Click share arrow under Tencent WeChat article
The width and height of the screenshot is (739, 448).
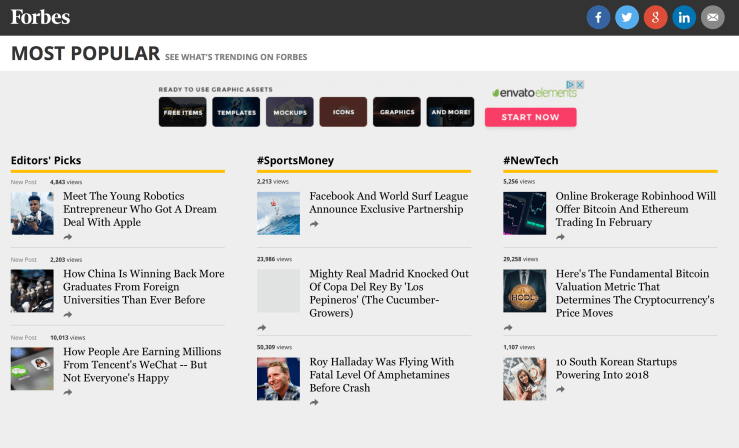68,392
